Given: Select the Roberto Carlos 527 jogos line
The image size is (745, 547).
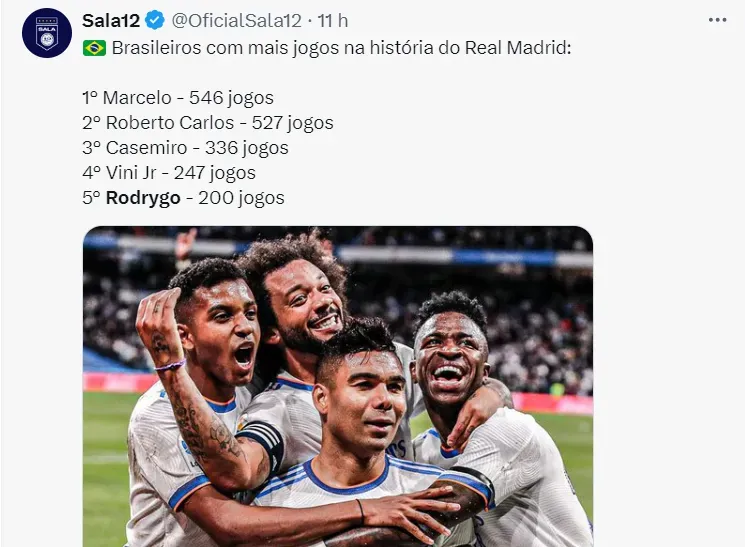Looking at the screenshot, I should point(208,123).
